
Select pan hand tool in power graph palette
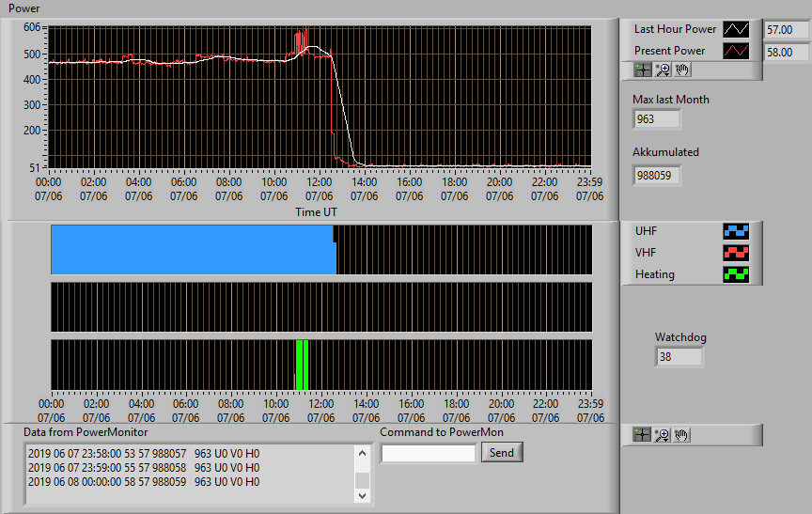coord(682,70)
